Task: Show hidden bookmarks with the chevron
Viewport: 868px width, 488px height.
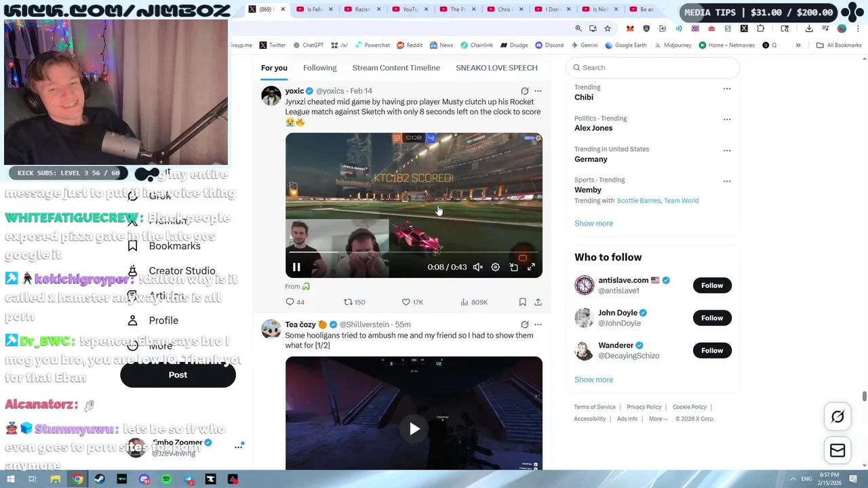Action: tap(798, 45)
